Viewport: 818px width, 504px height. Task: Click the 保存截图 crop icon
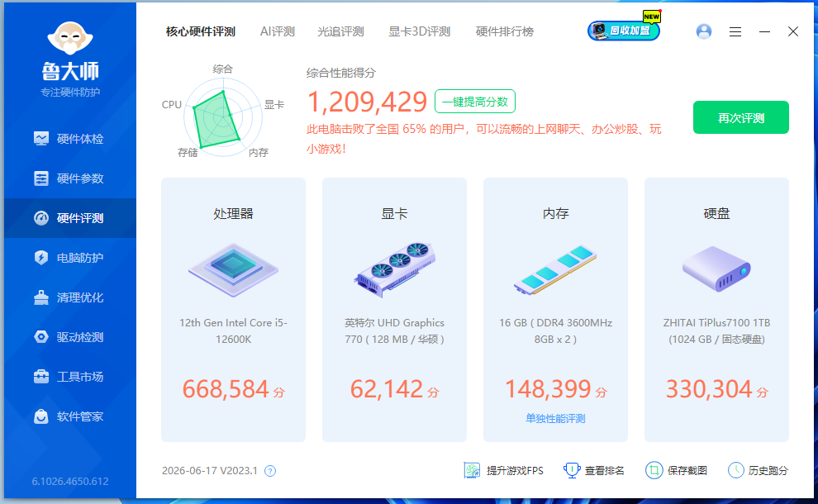(x=654, y=471)
